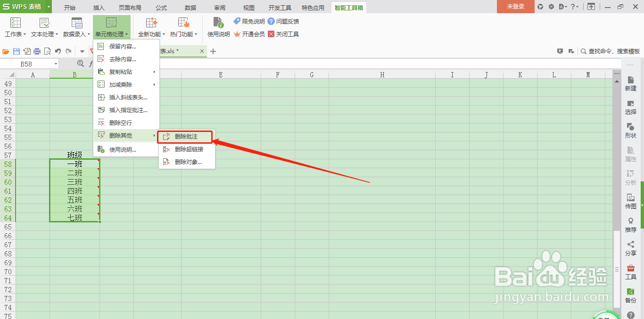Switch to the 数据 ribbon tab

(x=190, y=7)
